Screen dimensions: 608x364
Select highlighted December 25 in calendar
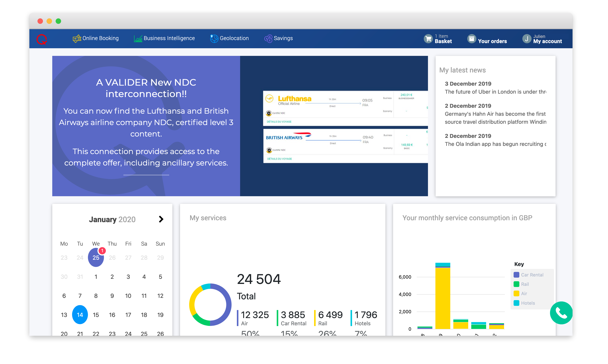tap(96, 258)
